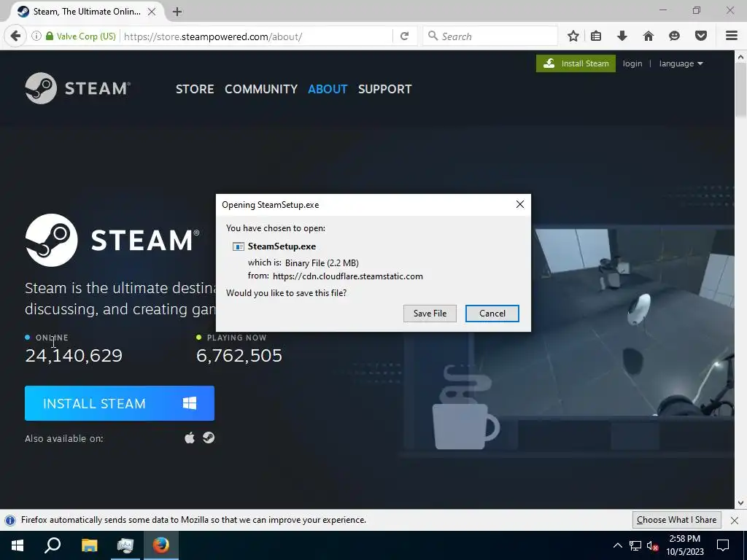Dismiss the Mozilla data notification bar
Screen dimensions: 747x560
pos(735,520)
